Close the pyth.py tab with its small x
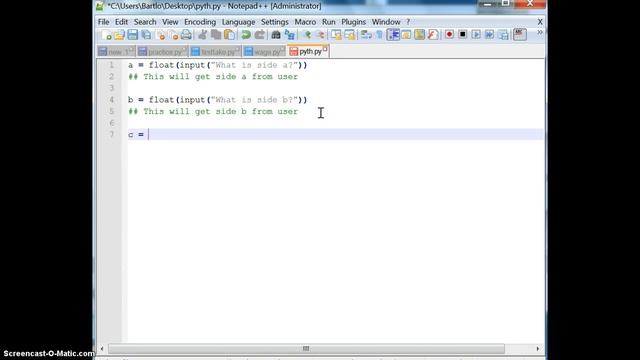Image resolution: width=640 pixels, height=360 pixels. (325, 50)
